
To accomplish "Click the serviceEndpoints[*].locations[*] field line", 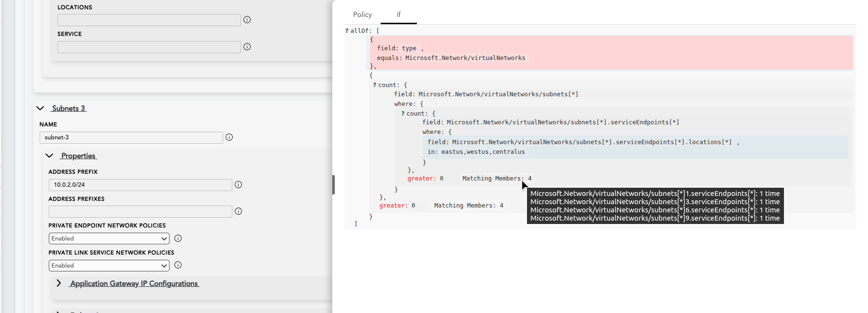I will pyautogui.click(x=583, y=142).
